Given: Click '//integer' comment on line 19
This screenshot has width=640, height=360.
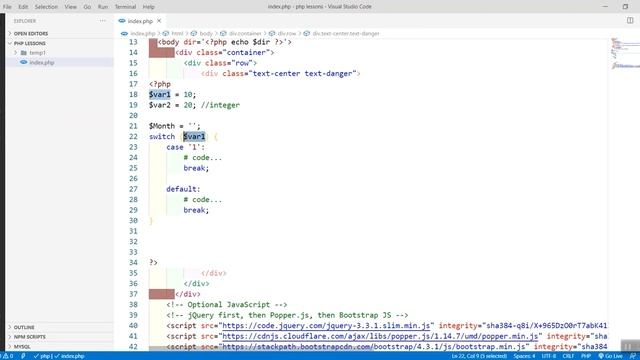Looking at the screenshot, I should pos(220,105).
